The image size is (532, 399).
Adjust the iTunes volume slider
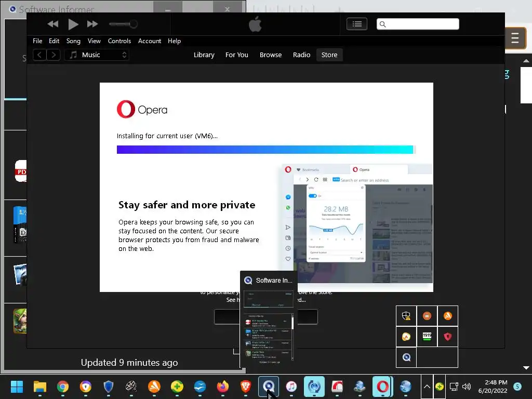pyautogui.click(x=123, y=24)
